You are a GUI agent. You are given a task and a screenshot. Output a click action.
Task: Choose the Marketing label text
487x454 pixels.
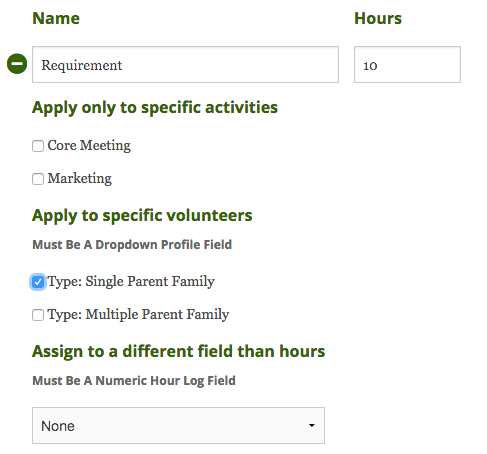(79, 179)
